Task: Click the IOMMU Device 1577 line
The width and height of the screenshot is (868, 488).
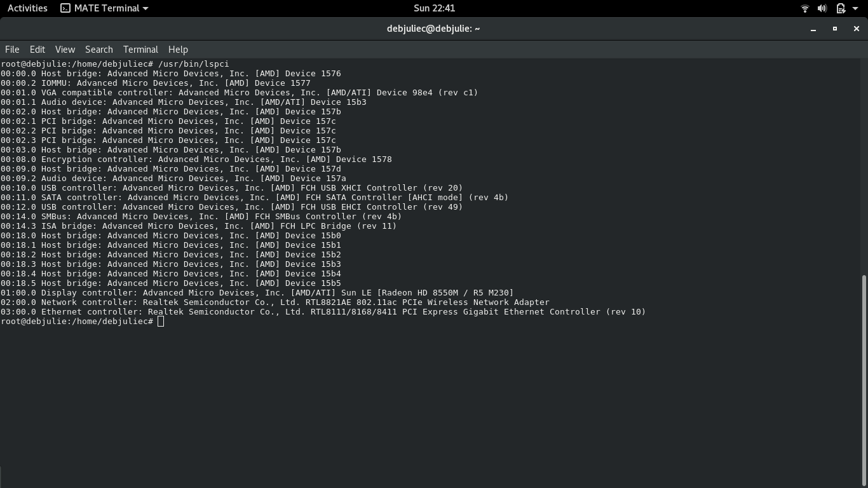Action: click(x=156, y=83)
